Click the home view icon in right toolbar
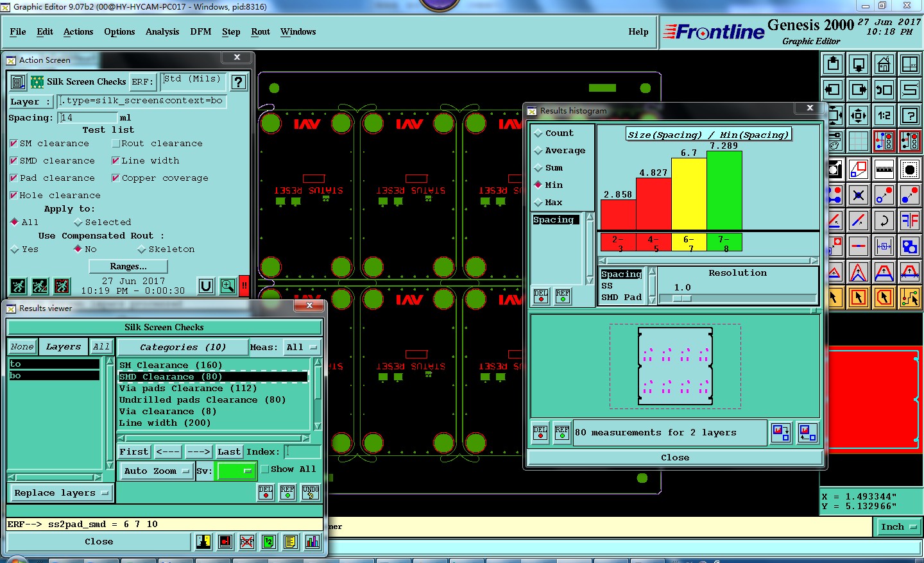Viewport: 924px width, 563px height. (x=884, y=64)
